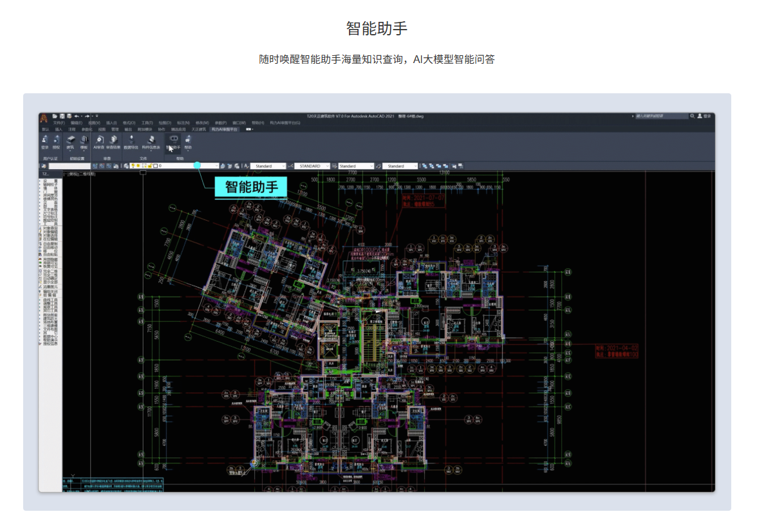The image size is (757, 532).
Task: Toggle the layer lock icon
Action: [149, 166]
